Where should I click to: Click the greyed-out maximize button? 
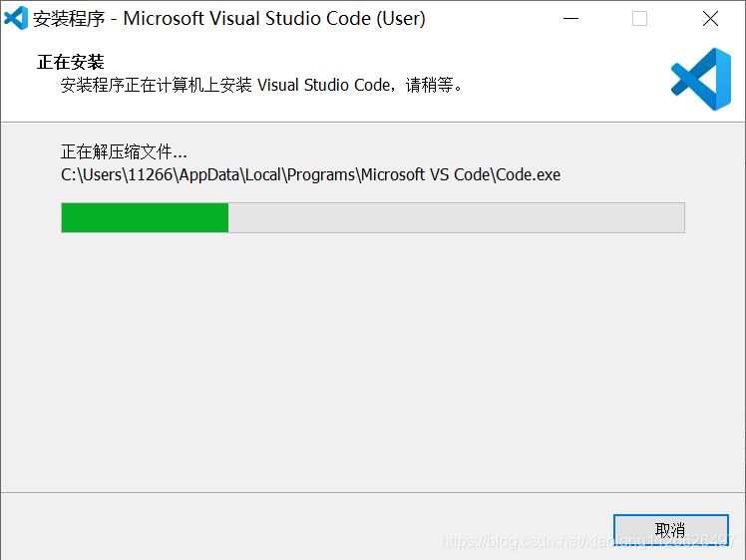click(x=639, y=18)
